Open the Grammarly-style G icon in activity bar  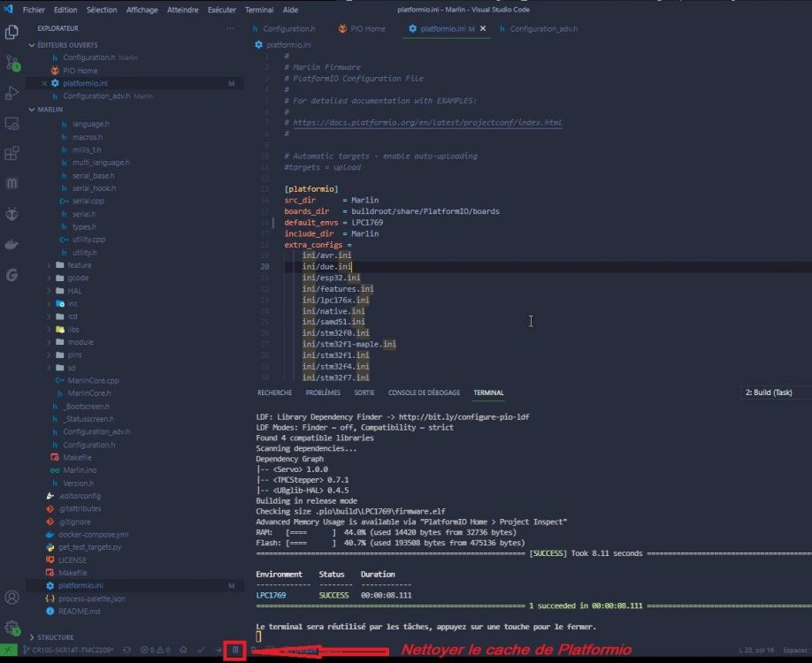[11, 275]
